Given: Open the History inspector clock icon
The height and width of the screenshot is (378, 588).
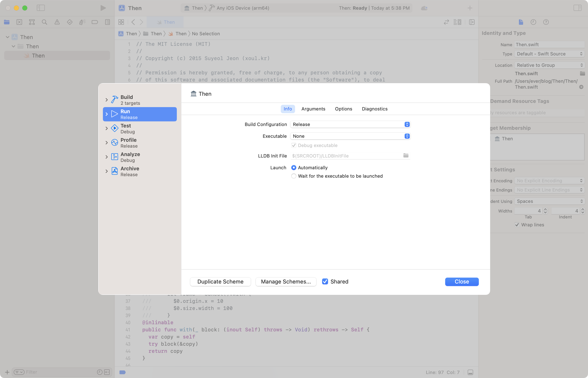Looking at the screenshot, I should (533, 22).
